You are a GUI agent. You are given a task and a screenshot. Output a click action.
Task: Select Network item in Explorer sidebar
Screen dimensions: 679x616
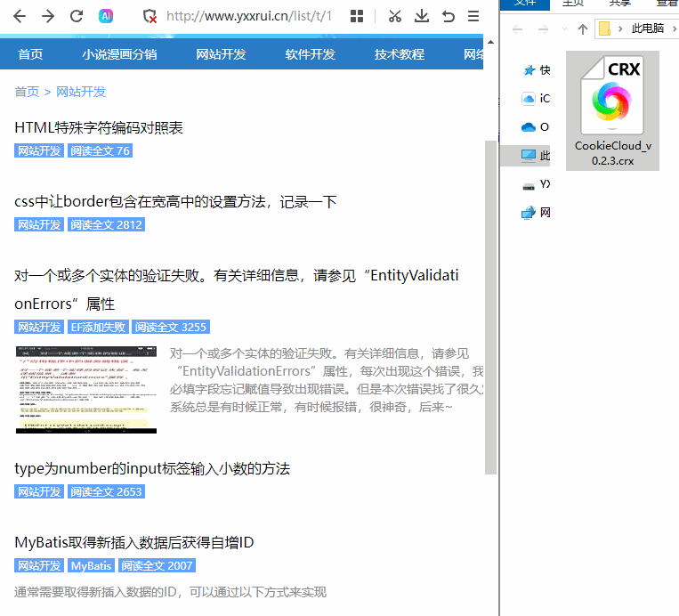click(x=536, y=213)
